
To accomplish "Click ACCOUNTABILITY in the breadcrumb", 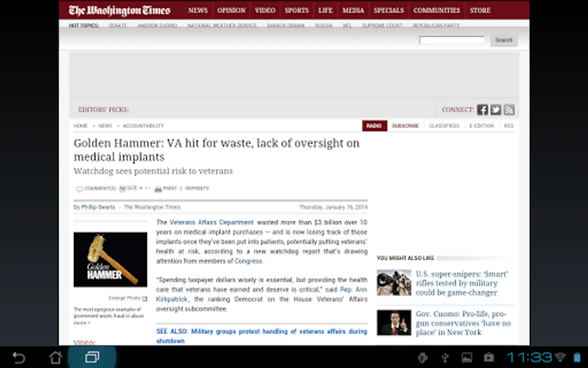I will [x=143, y=126].
